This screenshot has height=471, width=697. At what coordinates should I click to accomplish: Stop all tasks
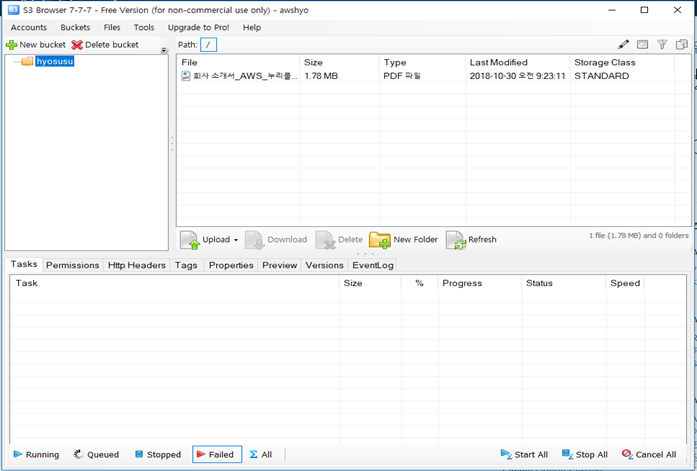click(585, 454)
